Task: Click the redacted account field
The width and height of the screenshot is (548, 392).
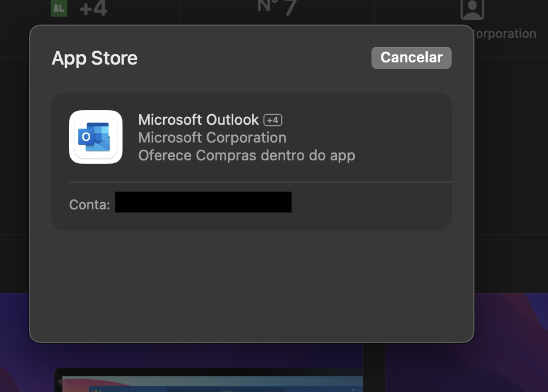Action: click(203, 202)
